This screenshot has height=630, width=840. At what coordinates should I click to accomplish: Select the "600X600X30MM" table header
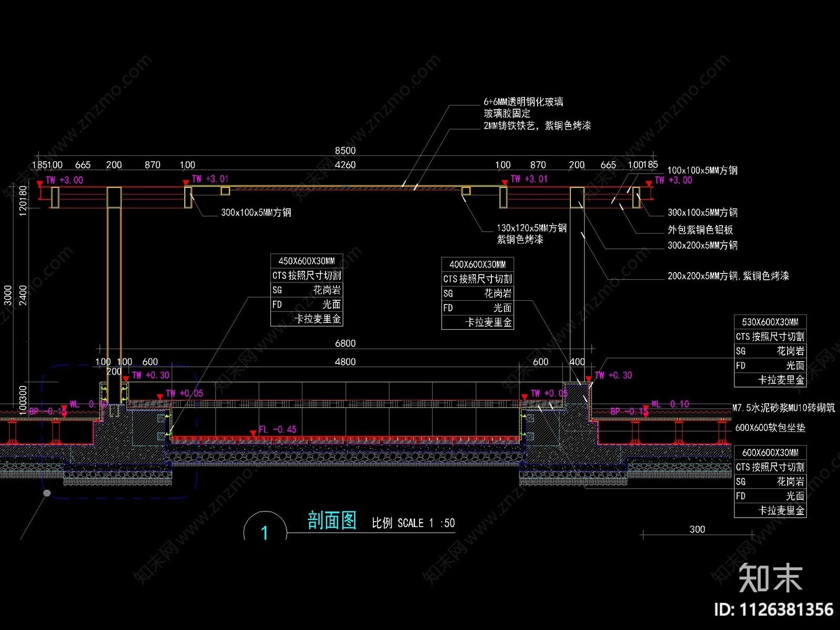tap(770, 453)
